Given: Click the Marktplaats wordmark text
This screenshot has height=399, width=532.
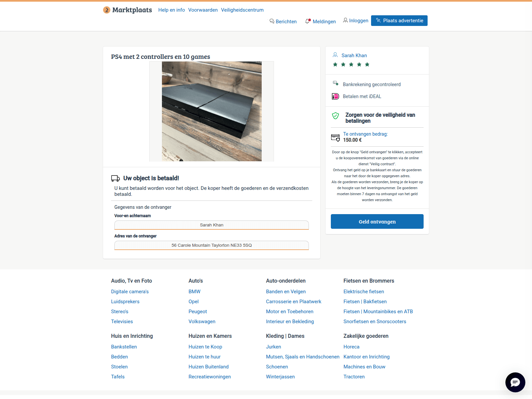Looking at the screenshot, I should [132, 10].
